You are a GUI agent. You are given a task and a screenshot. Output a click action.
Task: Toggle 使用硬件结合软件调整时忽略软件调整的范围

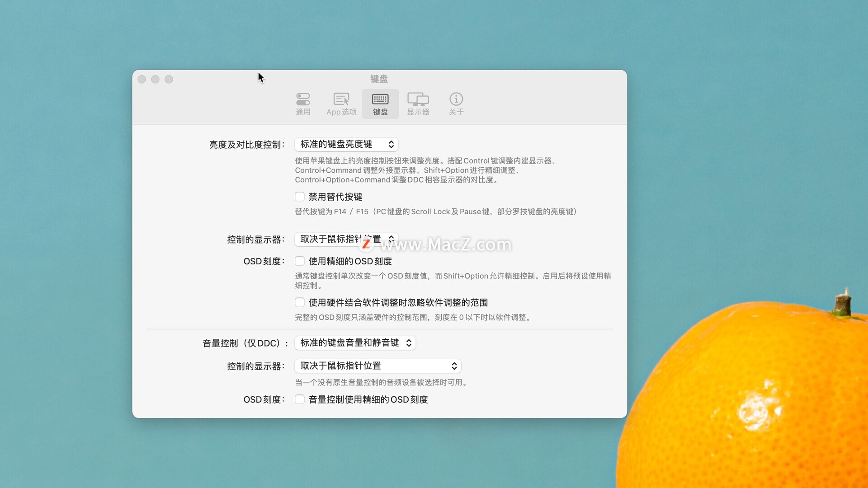point(300,302)
